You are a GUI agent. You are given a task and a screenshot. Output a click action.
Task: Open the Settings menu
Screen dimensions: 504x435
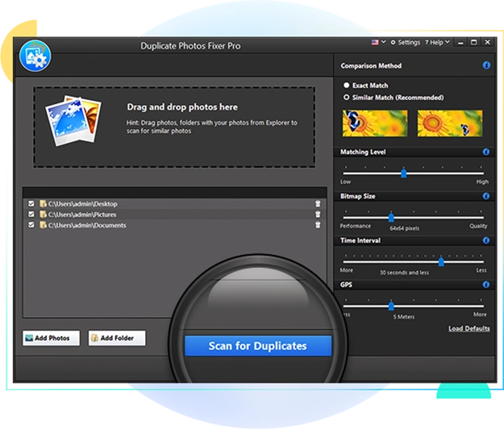click(x=406, y=43)
